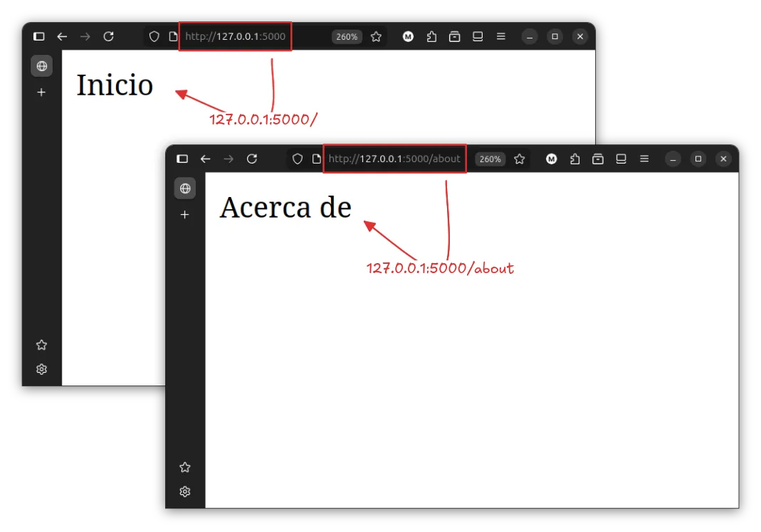Bookmark the /about page with the star icon
Image resolution: width=761 pixels, height=532 pixels.
coord(520,159)
